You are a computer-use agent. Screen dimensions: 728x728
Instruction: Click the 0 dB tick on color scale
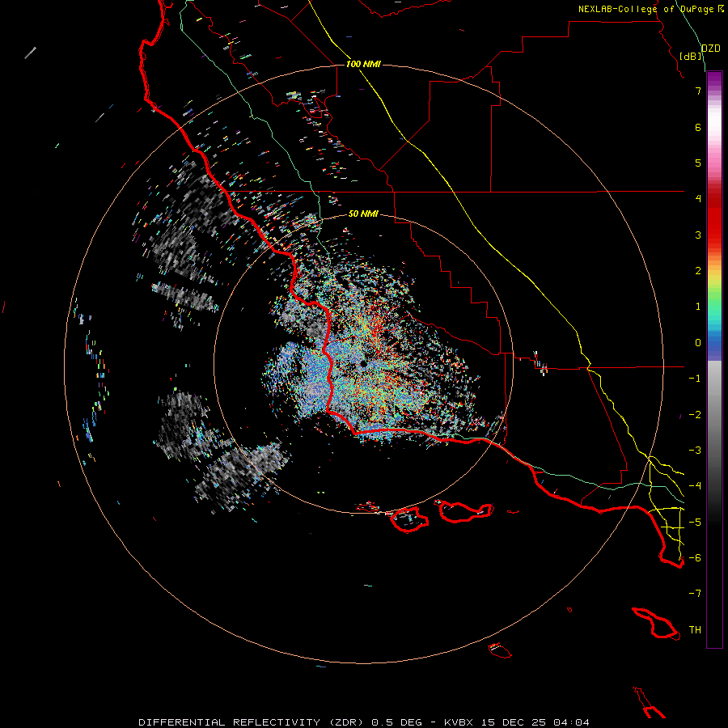click(698, 343)
